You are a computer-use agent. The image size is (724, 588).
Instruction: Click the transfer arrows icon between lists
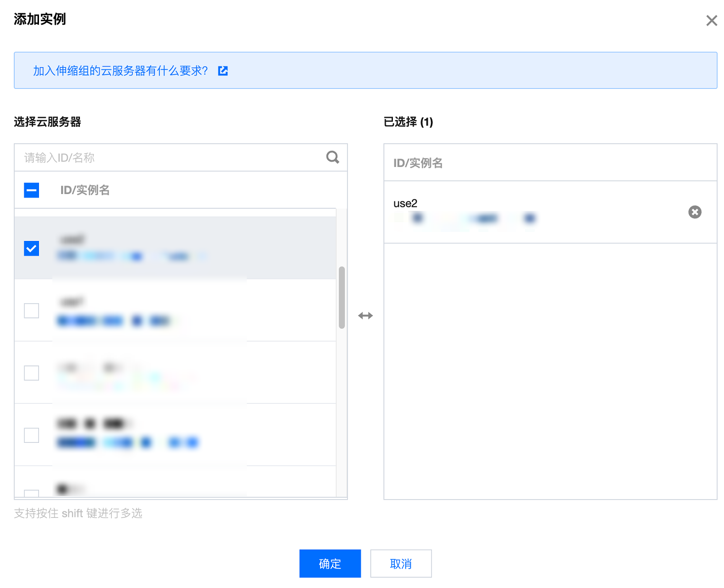365,315
